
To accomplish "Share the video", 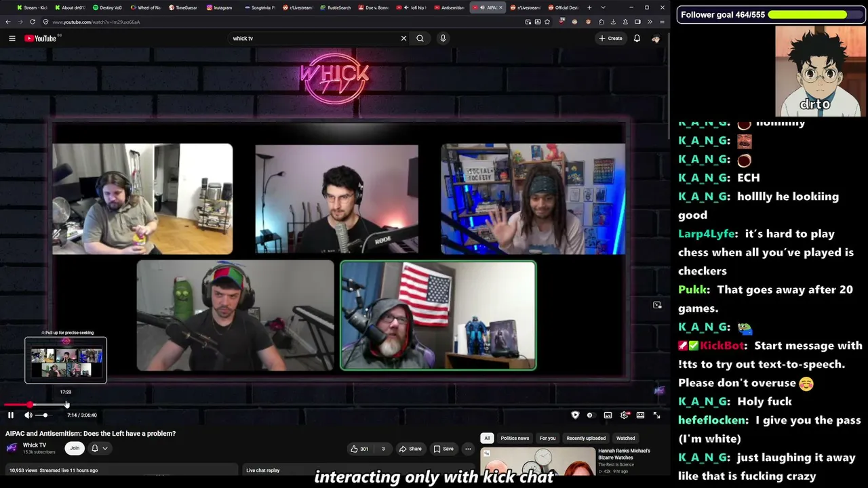I will pos(410,449).
